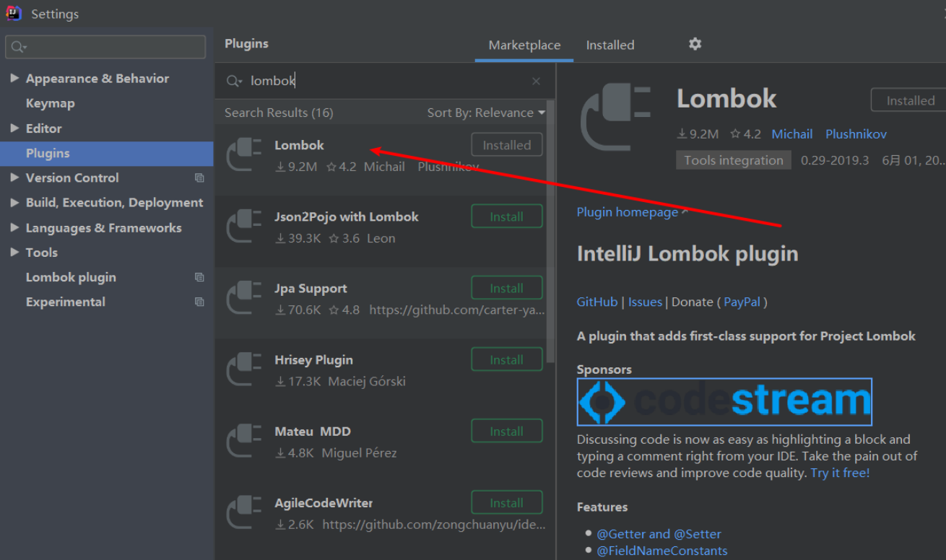
Task: Expand Appearance & Behavior settings
Action: 14,78
